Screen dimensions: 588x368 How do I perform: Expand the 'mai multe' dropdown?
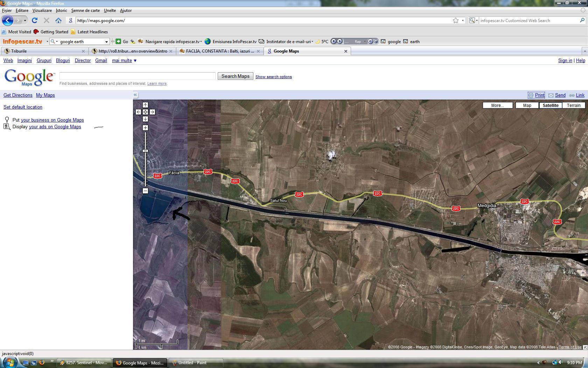point(124,61)
